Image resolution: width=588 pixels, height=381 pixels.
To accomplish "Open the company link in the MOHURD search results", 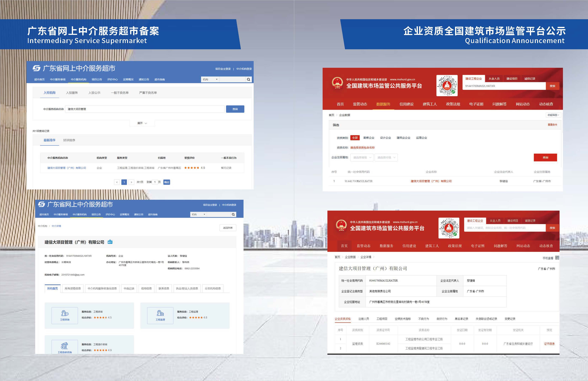I will point(431,181).
